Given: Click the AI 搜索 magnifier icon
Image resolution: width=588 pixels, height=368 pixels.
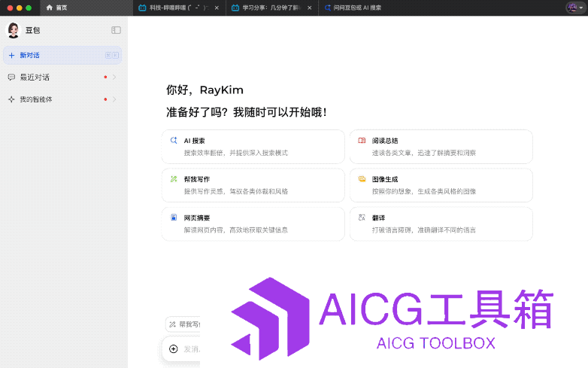Looking at the screenshot, I should tap(174, 140).
